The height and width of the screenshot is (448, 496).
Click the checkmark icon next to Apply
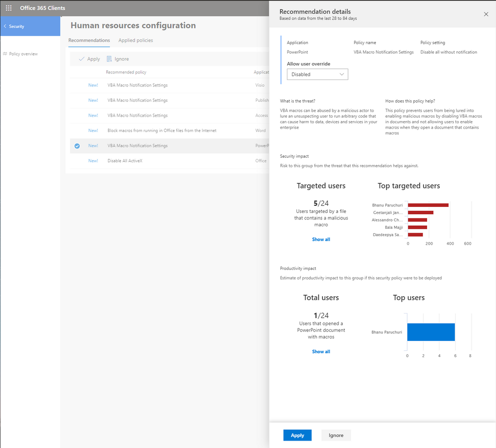click(81, 59)
